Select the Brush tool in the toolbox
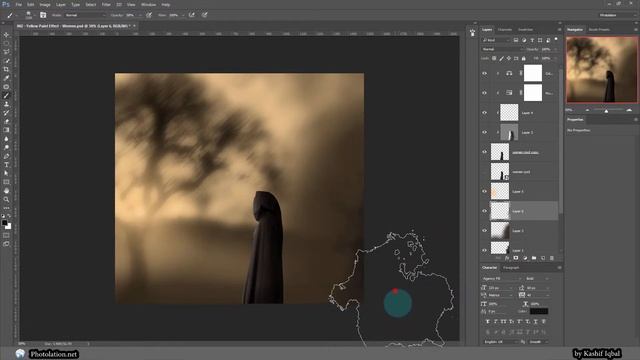This screenshot has width=640, height=360. (x=6, y=96)
